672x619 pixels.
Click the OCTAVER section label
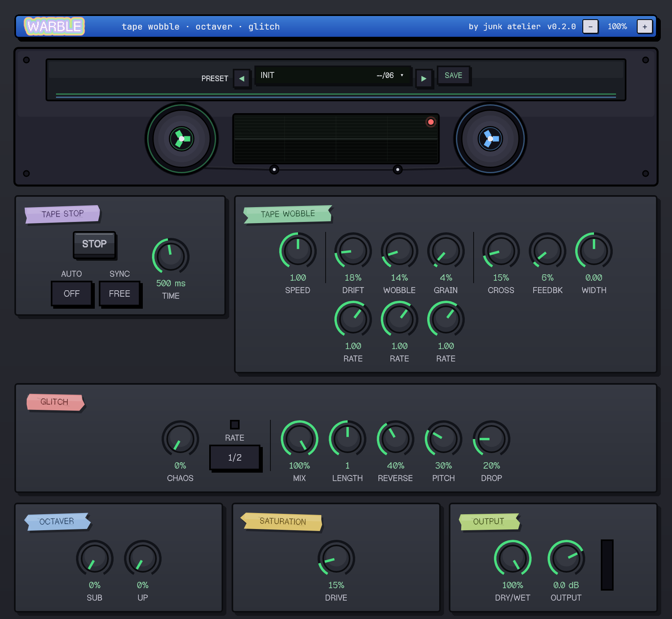tap(57, 521)
